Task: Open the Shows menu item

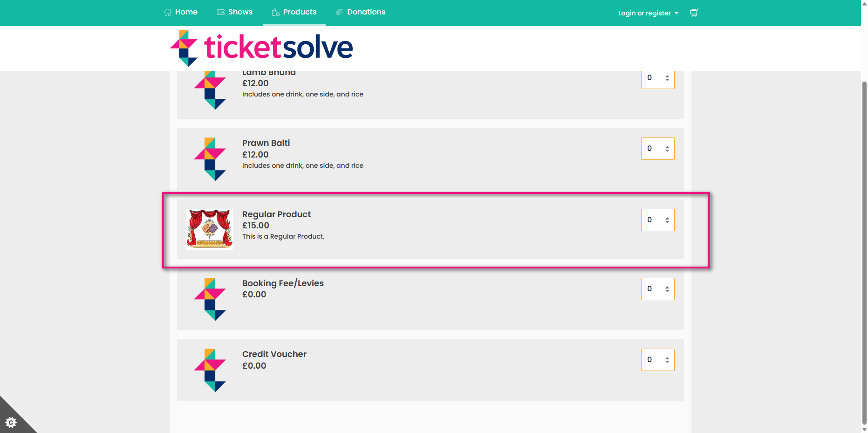Action: 240,12
